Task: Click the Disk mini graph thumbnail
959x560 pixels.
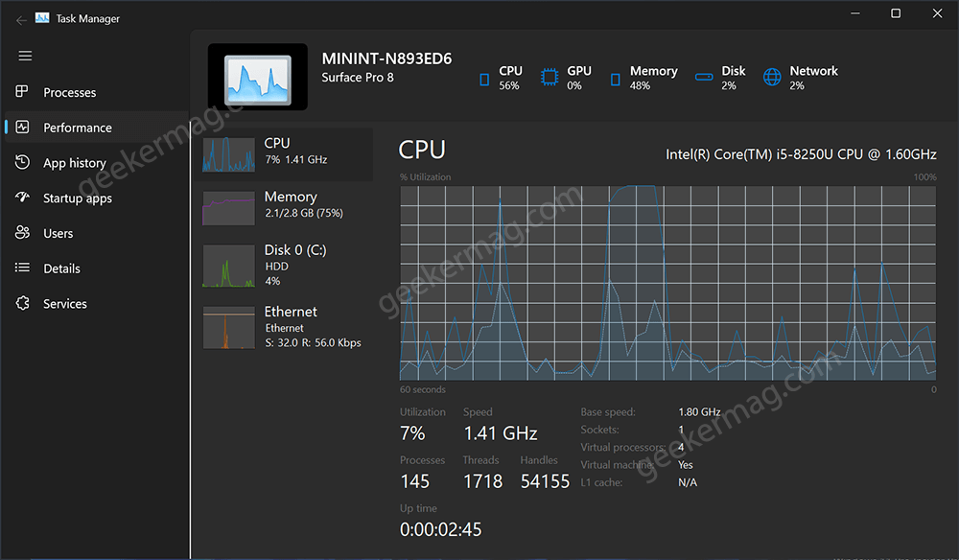Action: (x=229, y=266)
